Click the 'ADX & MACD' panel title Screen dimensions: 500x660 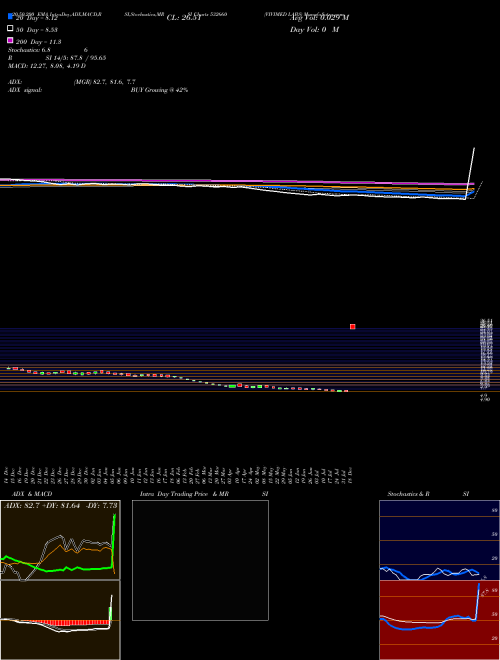[32, 494]
